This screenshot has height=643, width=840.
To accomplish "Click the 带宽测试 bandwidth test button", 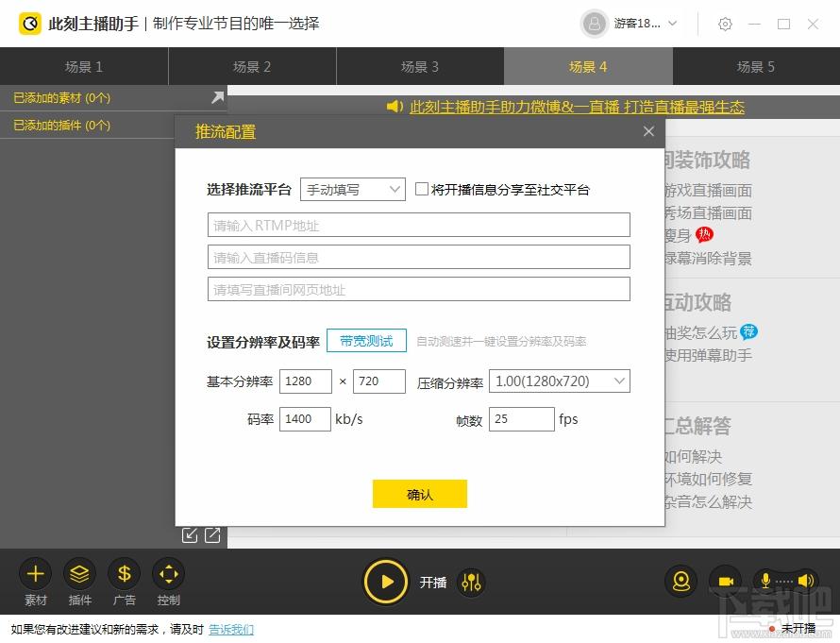I will (x=366, y=341).
